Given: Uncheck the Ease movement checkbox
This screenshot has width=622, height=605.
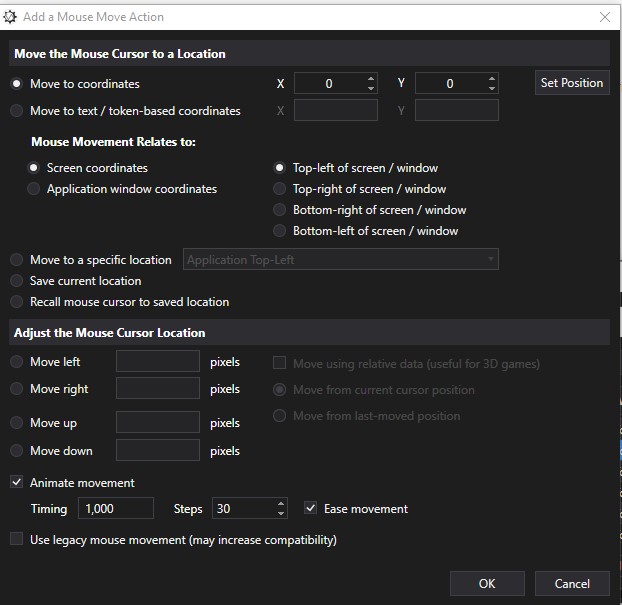Looking at the screenshot, I should click(x=311, y=509).
